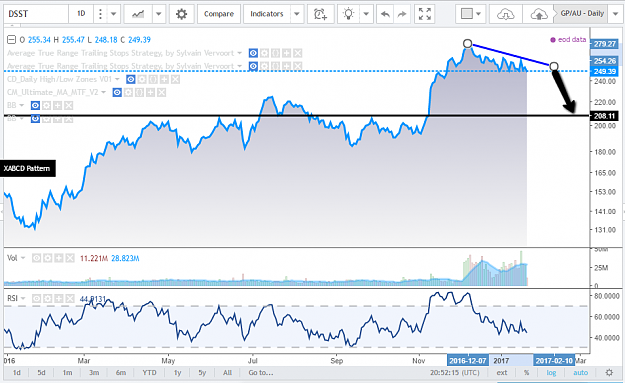Select the YTD time range
The width and height of the screenshot is (625, 383).
pyautogui.click(x=149, y=373)
